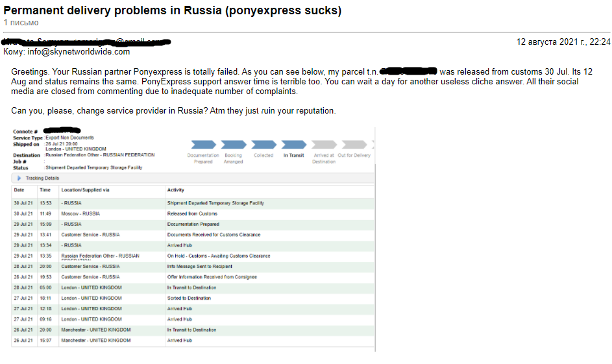Image resolution: width=612 pixels, height=364 pixels.
Task: Click the Location/Supplied via column header
Action: [x=85, y=190]
